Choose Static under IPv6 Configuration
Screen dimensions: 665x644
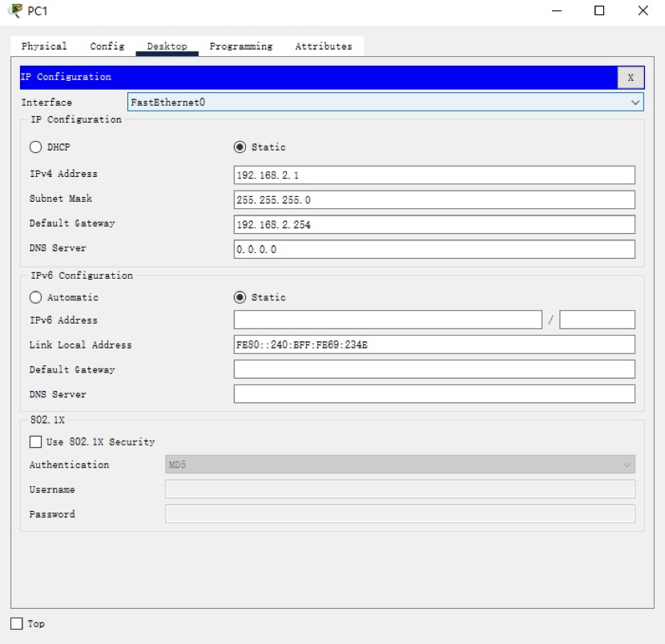(238, 298)
